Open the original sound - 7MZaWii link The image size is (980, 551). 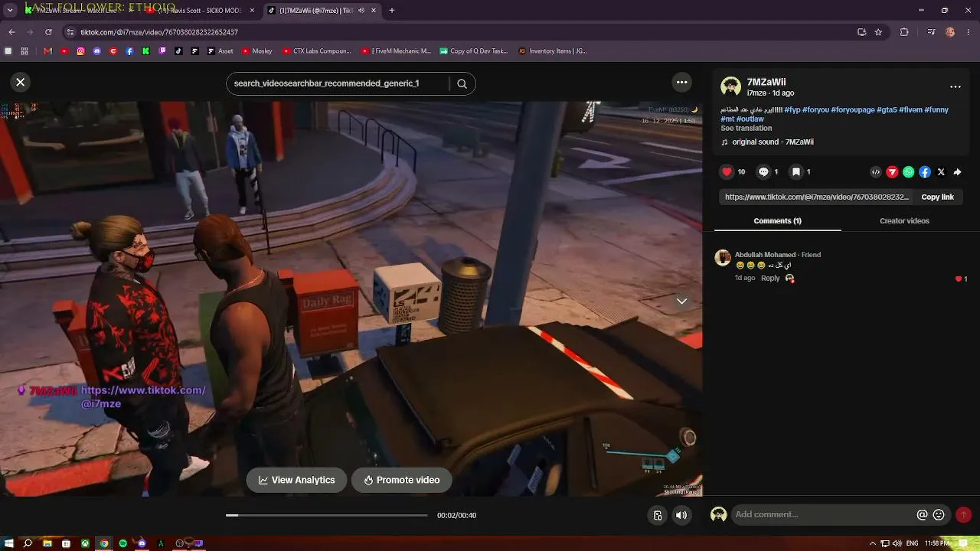click(x=773, y=142)
